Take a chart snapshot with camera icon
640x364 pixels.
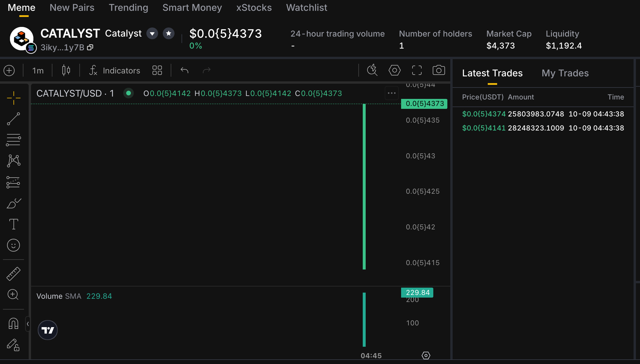(x=439, y=70)
